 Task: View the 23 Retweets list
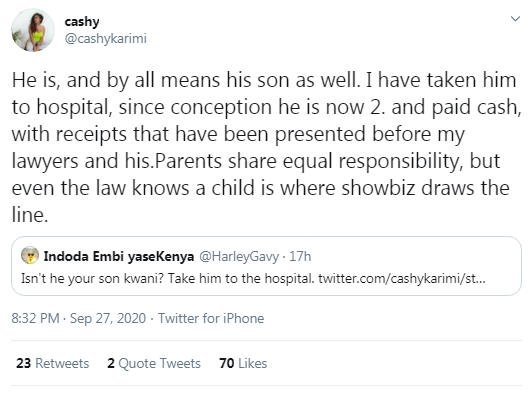coord(53,363)
